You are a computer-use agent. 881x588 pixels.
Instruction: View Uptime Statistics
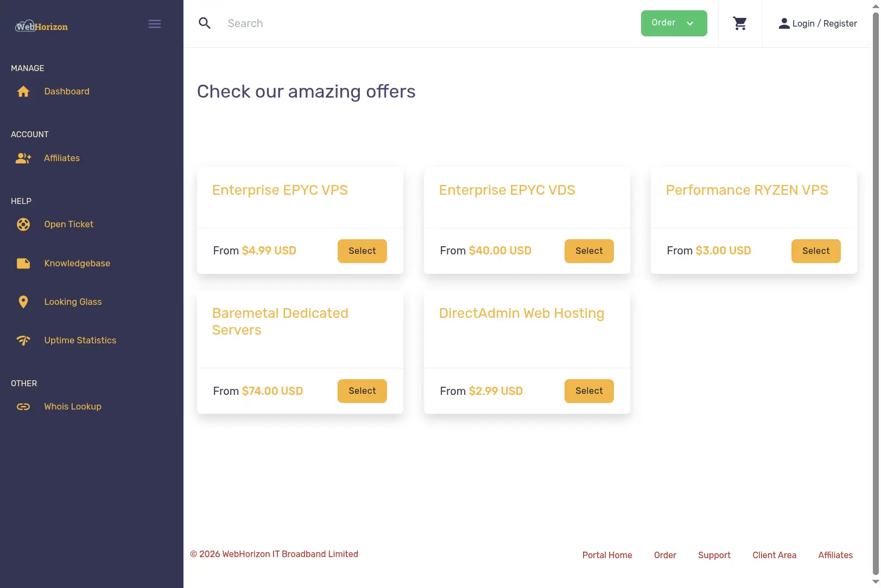pos(80,341)
